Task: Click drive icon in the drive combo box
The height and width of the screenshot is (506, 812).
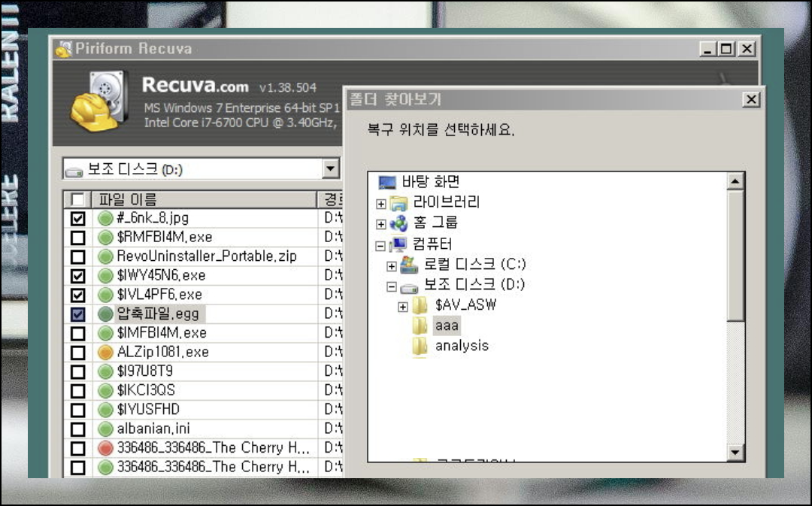Action: click(74, 171)
